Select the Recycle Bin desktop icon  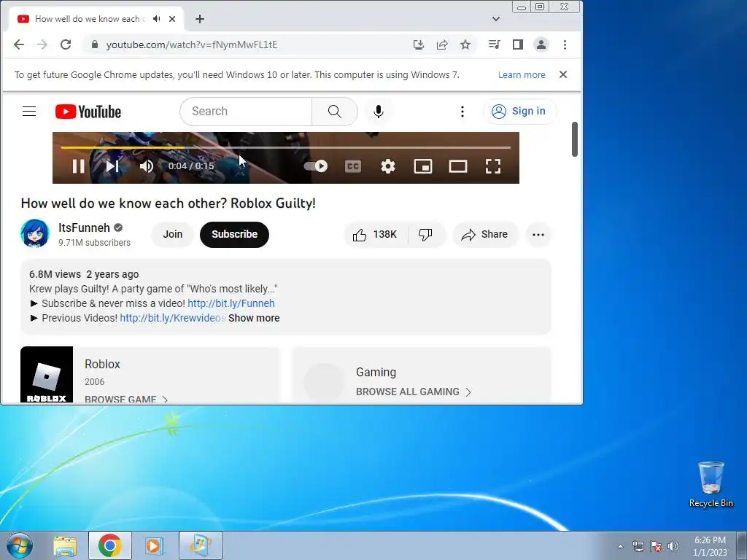pos(711,484)
